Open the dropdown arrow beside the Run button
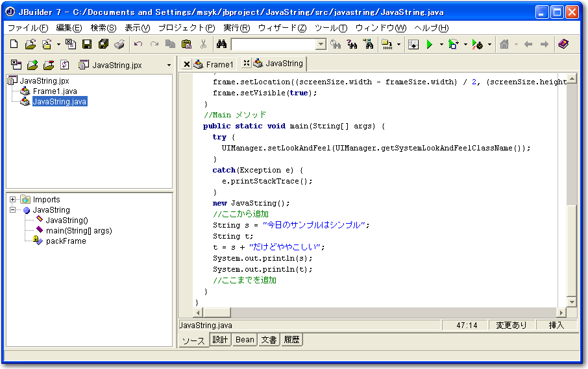Screen dimensions: 588x369 click(x=441, y=45)
